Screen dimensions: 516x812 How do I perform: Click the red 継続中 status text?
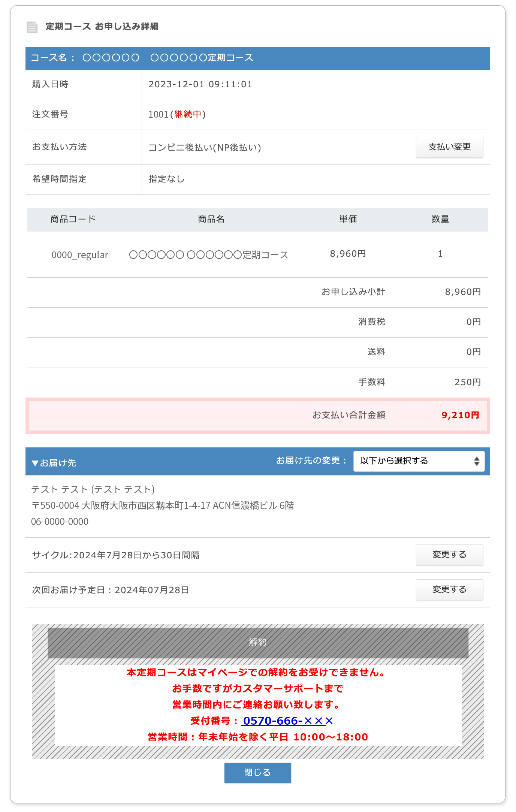pos(188,114)
